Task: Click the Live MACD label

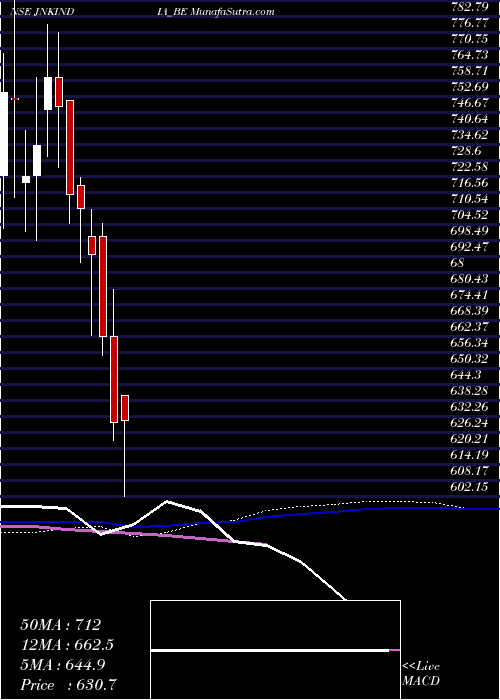Action: (x=421, y=674)
